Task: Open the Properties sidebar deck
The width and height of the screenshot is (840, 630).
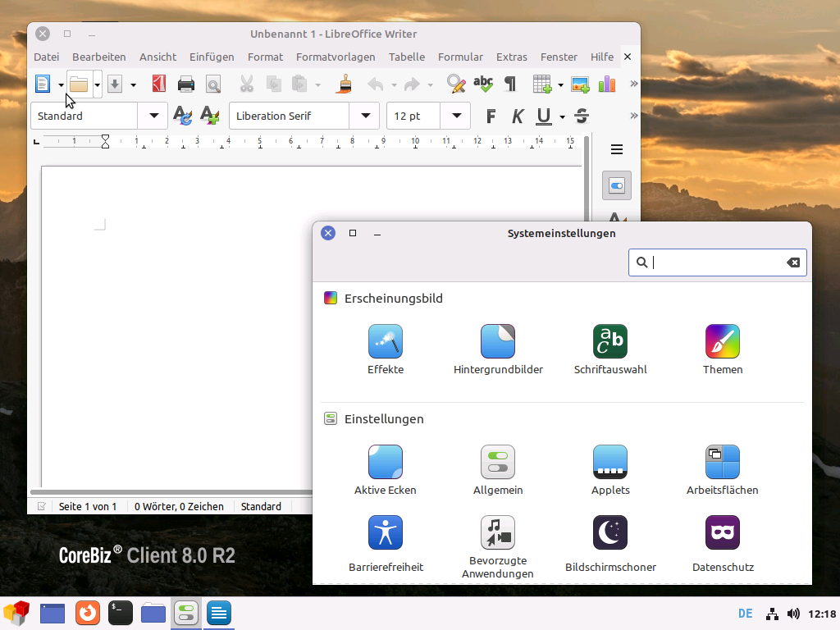Action: point(617,186)
